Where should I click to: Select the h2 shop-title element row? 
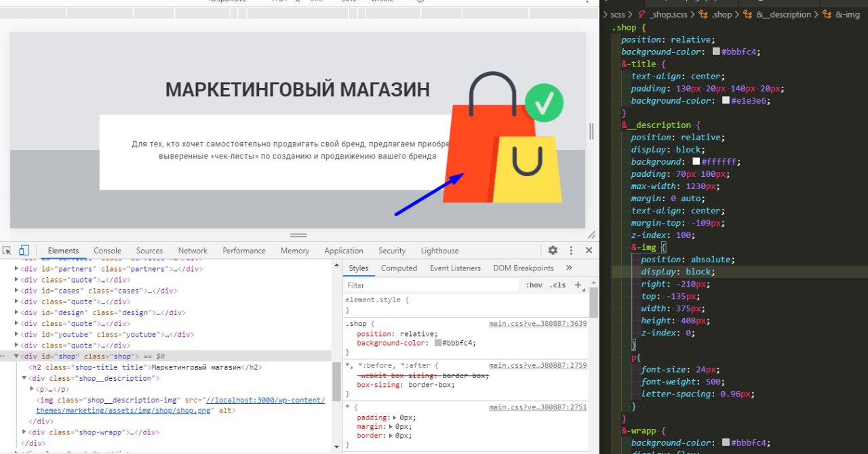click(x=146, y=367)
